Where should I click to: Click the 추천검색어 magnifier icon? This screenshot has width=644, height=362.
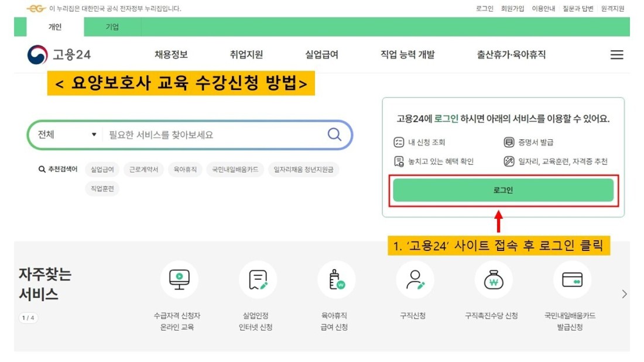(42, 169)
